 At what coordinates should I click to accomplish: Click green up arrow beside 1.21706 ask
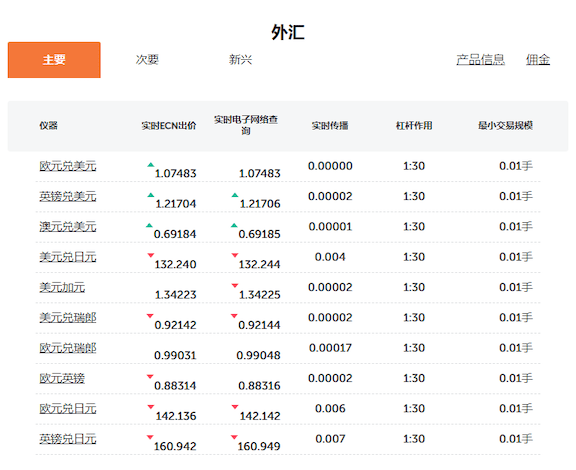(235, 195)
